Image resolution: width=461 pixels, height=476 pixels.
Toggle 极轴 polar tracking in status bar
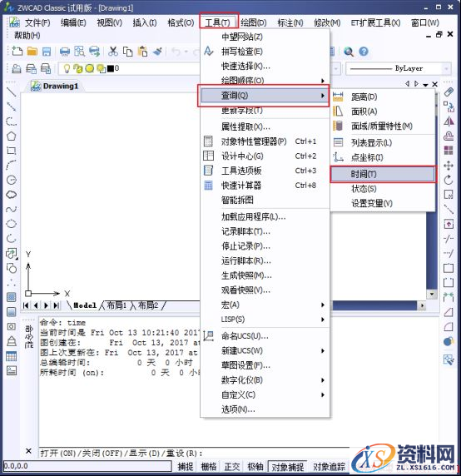point(255,466)
